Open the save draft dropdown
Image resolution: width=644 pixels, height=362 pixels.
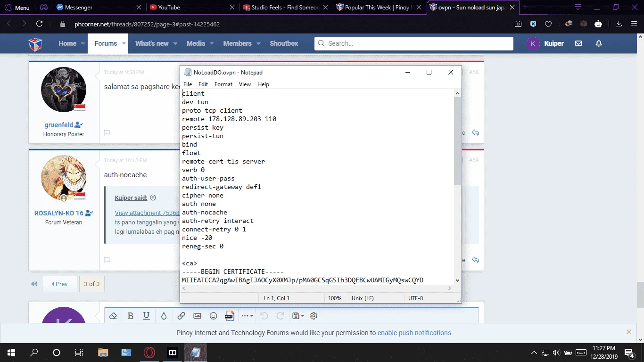click(x=298, y=316)
